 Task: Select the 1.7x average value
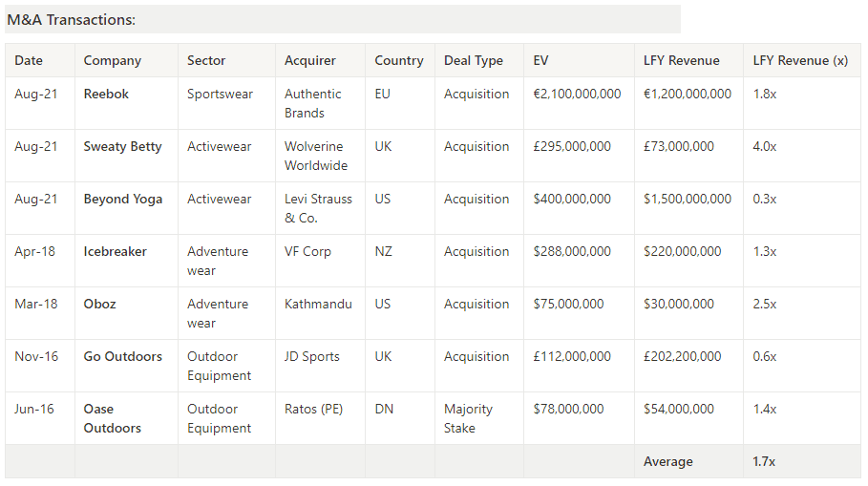coord(763,461)
